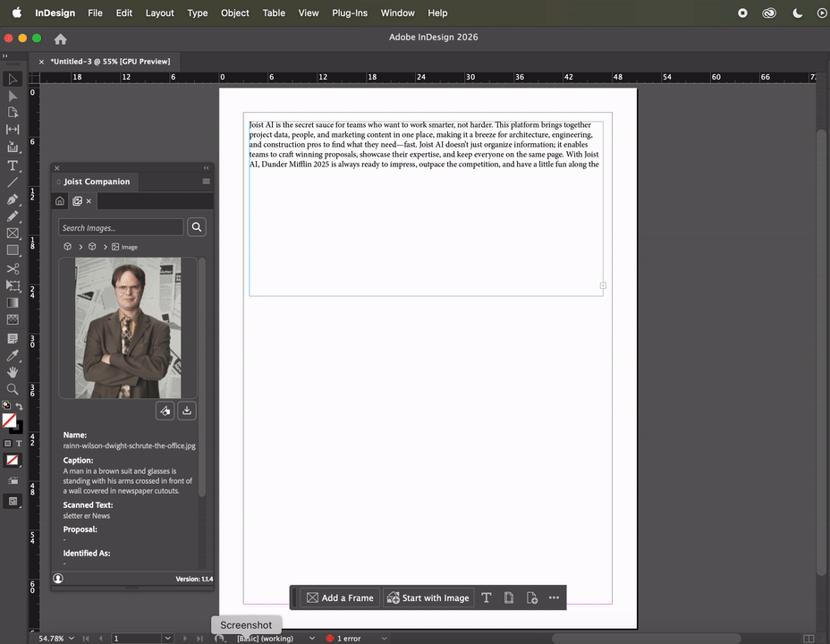The width and height of the screenshot is (830, 644).
Task: Click the Home icon in title bar
Action: [x=60, y=39]
